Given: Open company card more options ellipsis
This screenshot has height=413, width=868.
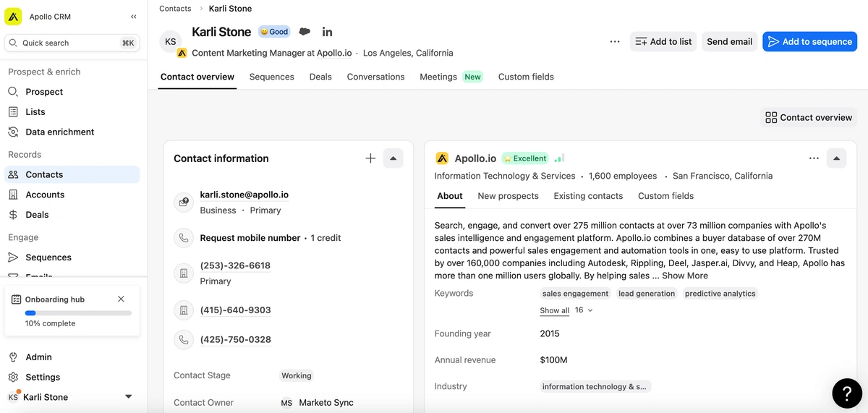Looking at the screenshot, I should coord(814,158).
